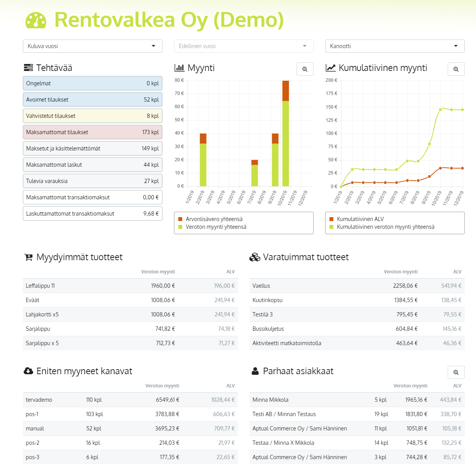Open the Vahvistetut tilaukset row
Viewport: 476px width, 470px height.
[93, 116]
